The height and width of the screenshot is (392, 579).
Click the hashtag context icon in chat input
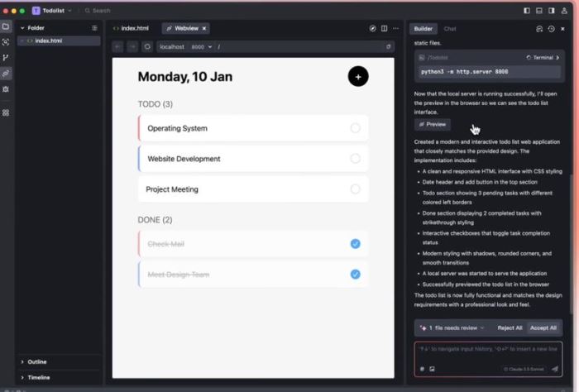click(x=422, y=369)
